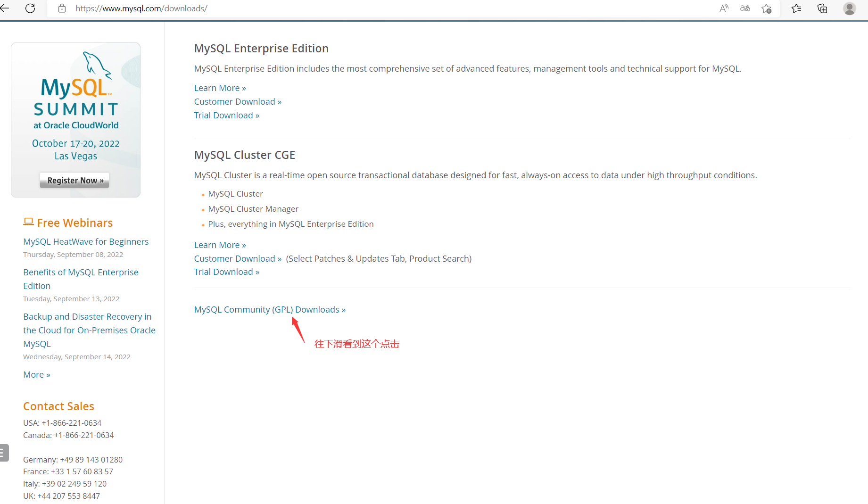Click the Free Webinars heading
The height and width of the screenshot is (504, 868).
click(75, 223)
